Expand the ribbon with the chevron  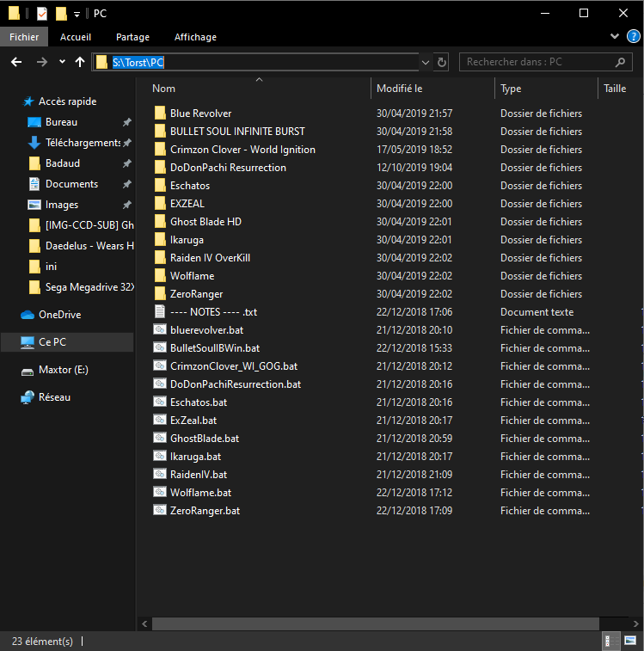click(x=615, y=36)
